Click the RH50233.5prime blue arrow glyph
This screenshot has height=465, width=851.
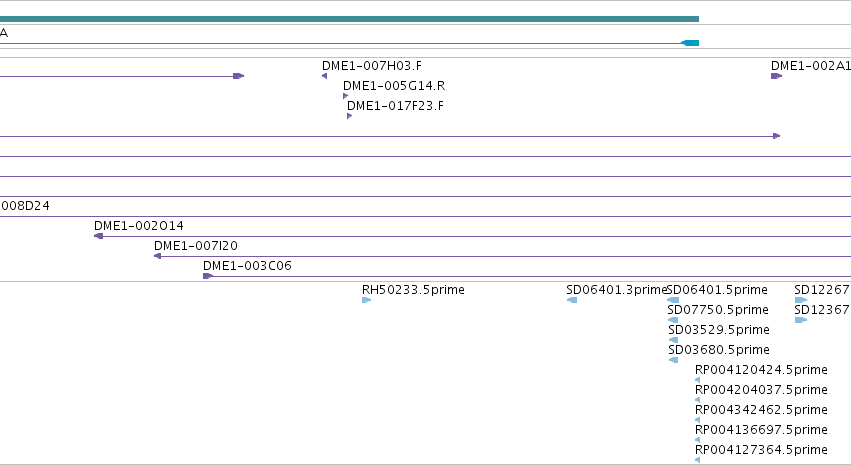pos(366,300)
